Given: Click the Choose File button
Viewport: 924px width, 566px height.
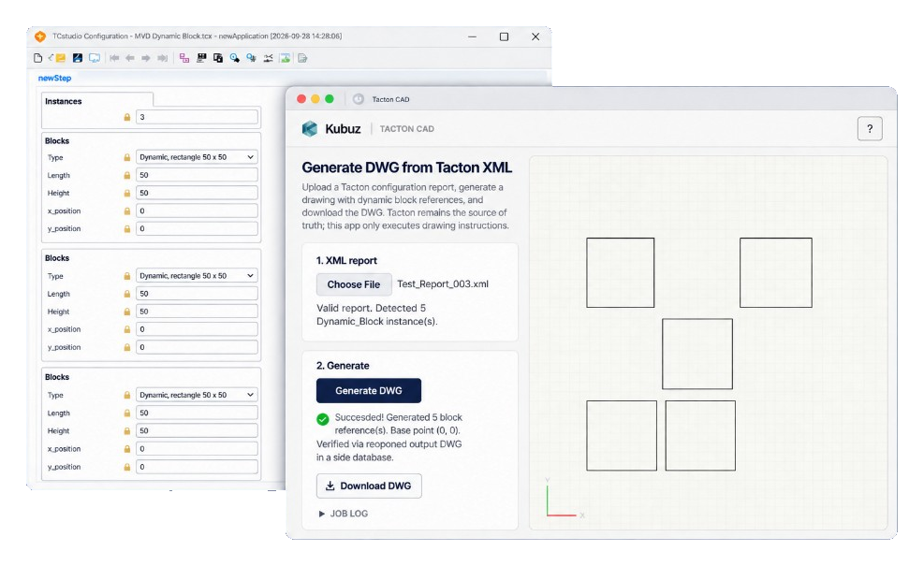Looking at the screenshot, I should [354, 284].
